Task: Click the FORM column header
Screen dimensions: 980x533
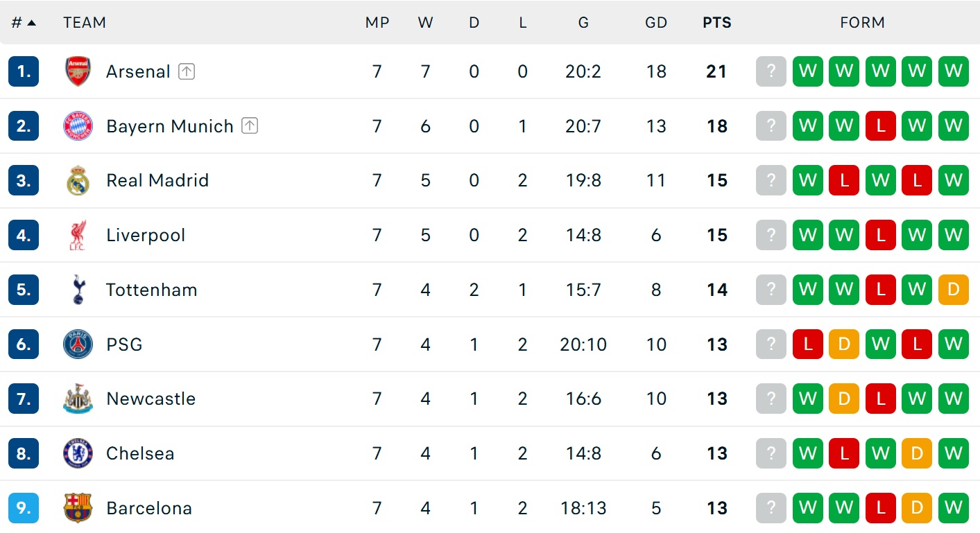Action: 862,22
